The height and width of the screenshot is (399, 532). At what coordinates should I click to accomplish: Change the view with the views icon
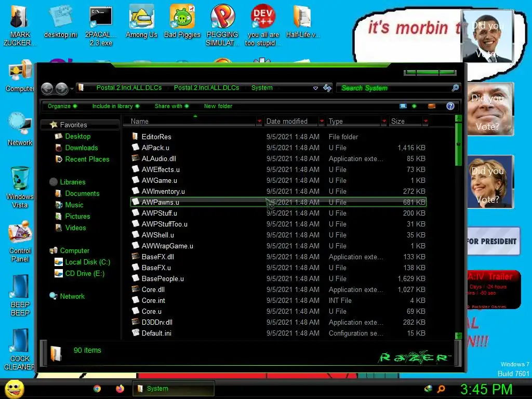tap(403, 106)
